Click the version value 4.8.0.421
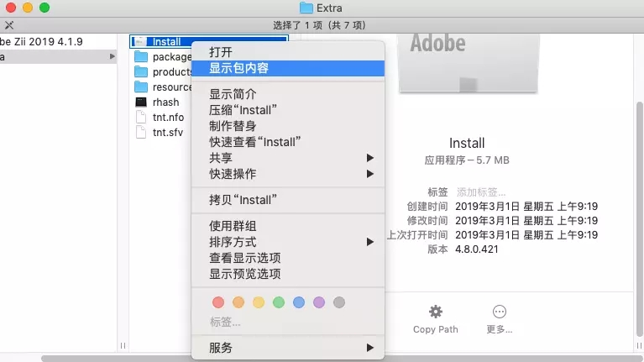644x362 pixels. (476, 249)
